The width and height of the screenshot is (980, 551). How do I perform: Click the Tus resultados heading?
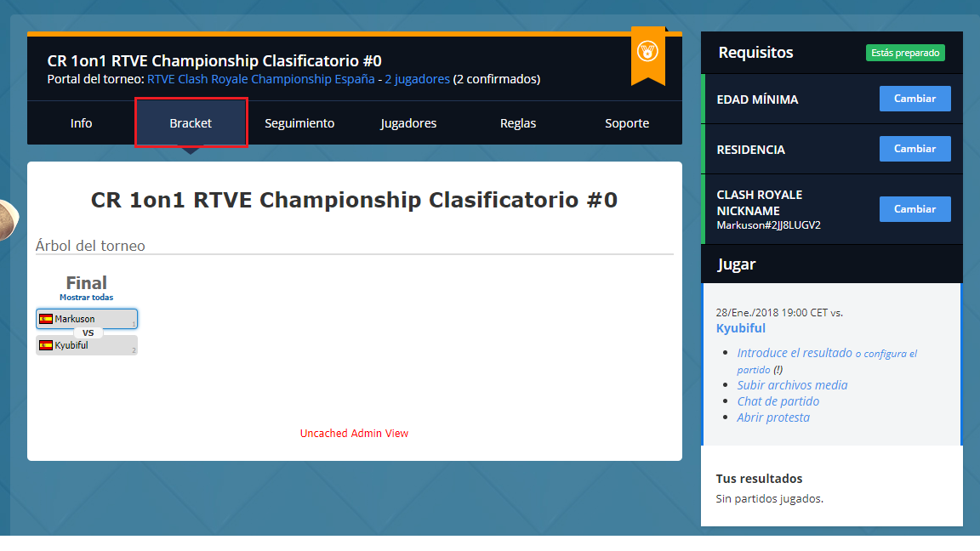pos(759,480)
